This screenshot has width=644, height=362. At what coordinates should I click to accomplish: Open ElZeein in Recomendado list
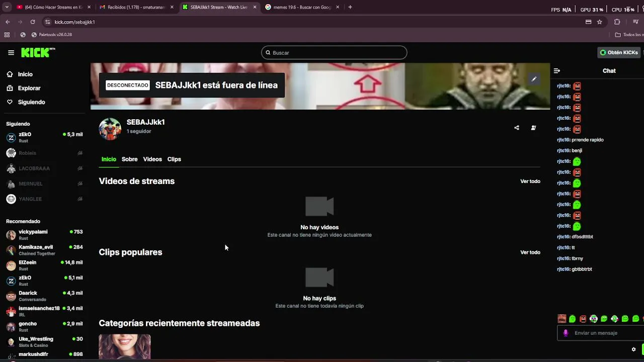(x=44, y=265)
